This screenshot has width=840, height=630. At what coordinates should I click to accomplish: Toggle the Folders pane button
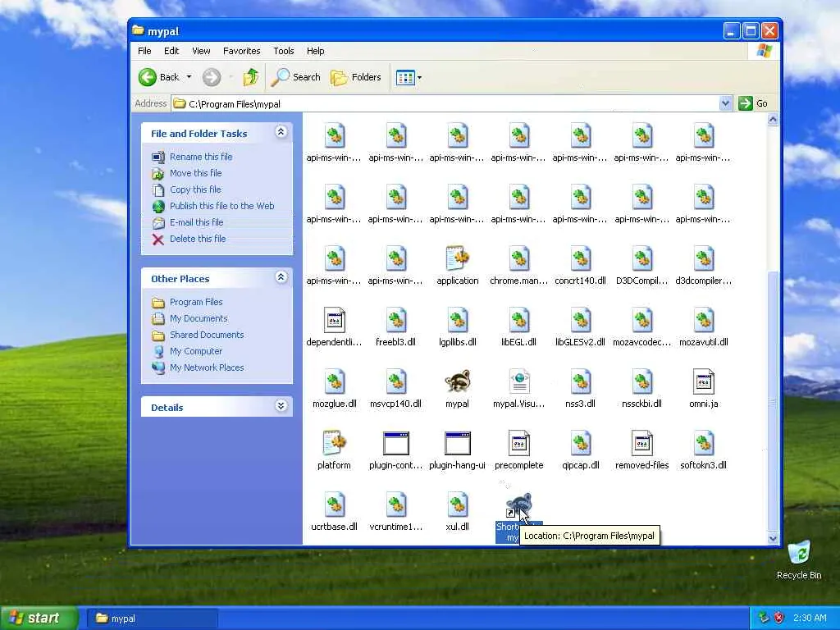pos(356,77)
